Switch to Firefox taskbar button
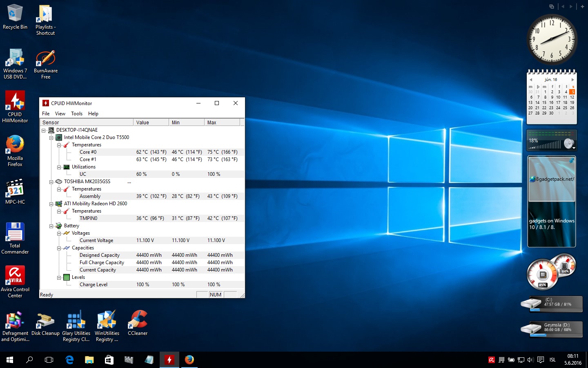Screen dimensions: 588x368 [189, 360]
